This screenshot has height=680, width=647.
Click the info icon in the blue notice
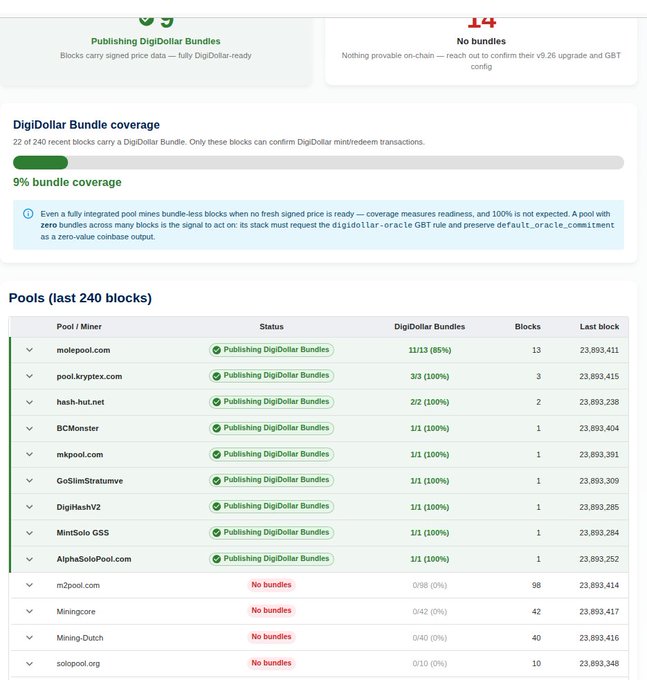tap(28, 214)
